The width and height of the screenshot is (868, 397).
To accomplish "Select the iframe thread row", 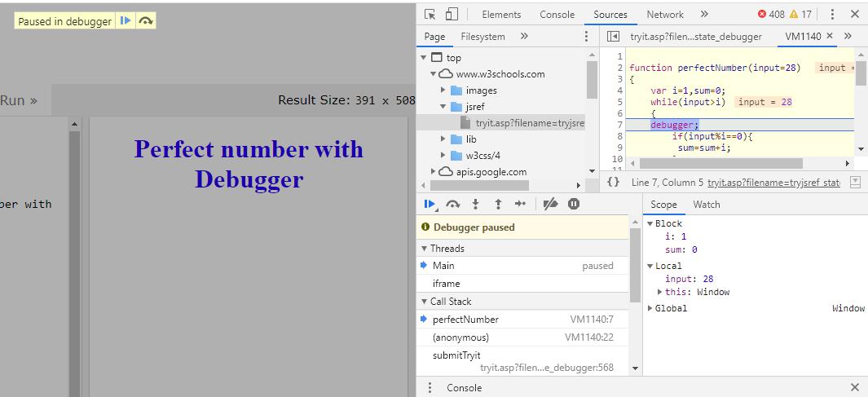I will 522,284.
